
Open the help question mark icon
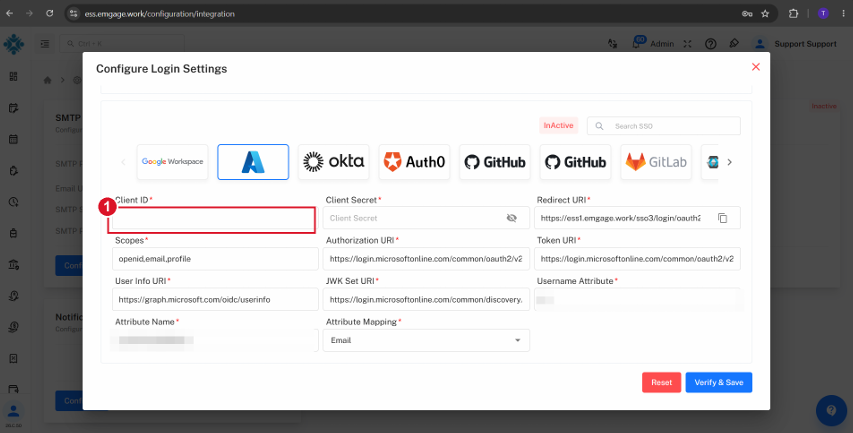point(710,44)
